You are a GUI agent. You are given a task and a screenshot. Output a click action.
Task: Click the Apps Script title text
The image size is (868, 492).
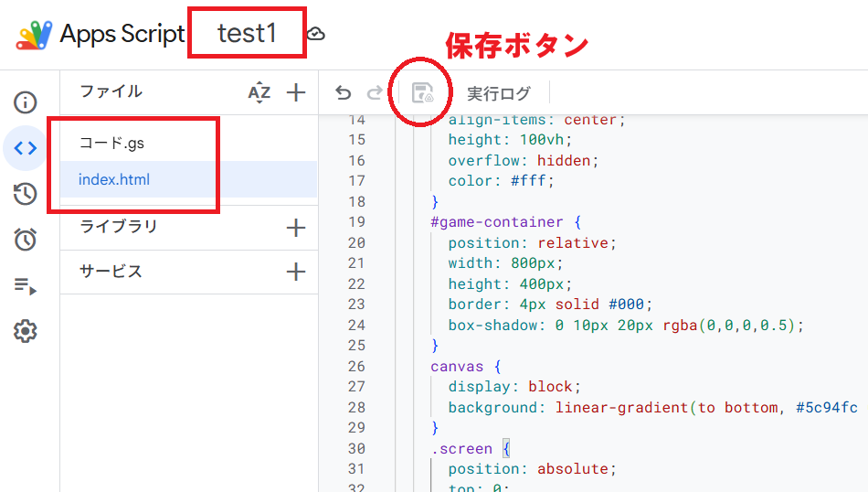(122, 34)
